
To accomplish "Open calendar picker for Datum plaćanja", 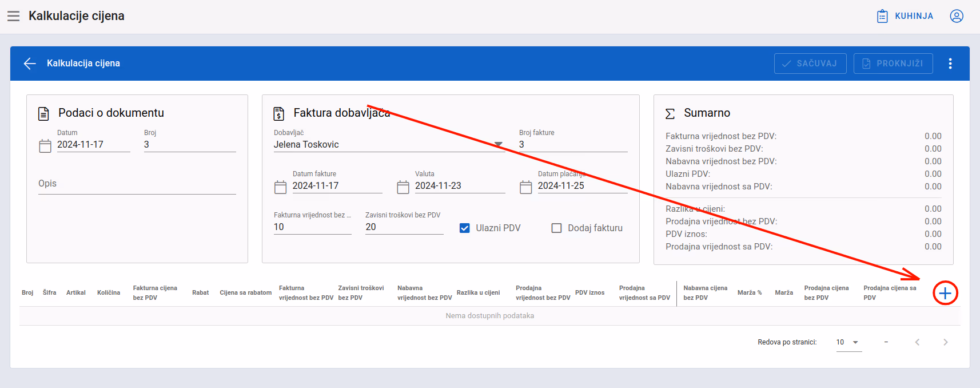I will point(526,187).
